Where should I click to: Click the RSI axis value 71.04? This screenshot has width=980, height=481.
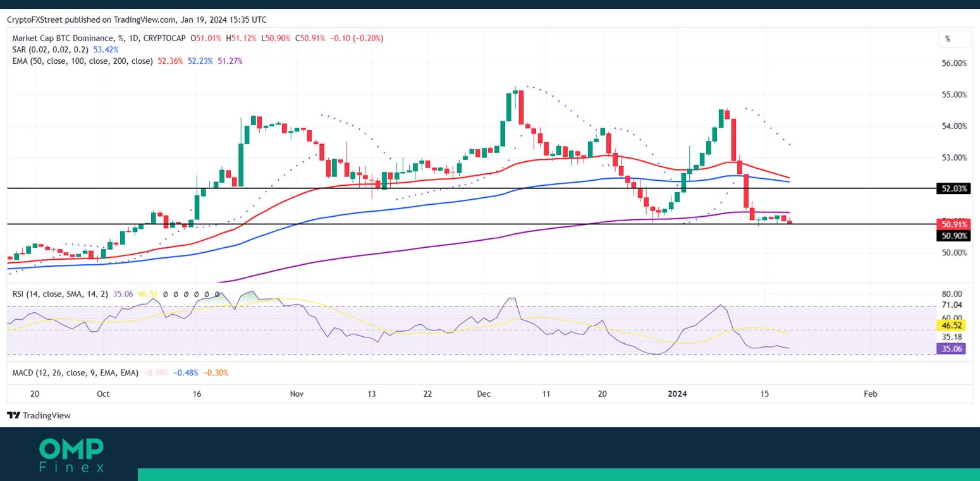952,305
